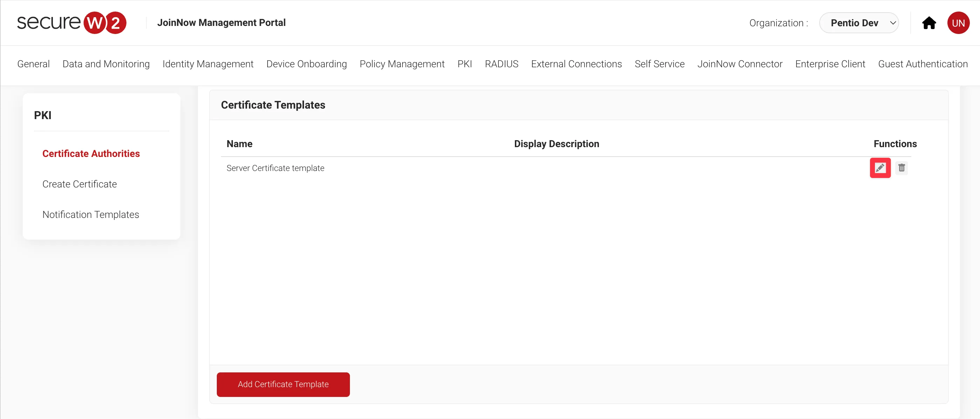980x419 pixels.
Task: Open the Policy Management menu
Action: pyautogui.click(x=402, y=64)
